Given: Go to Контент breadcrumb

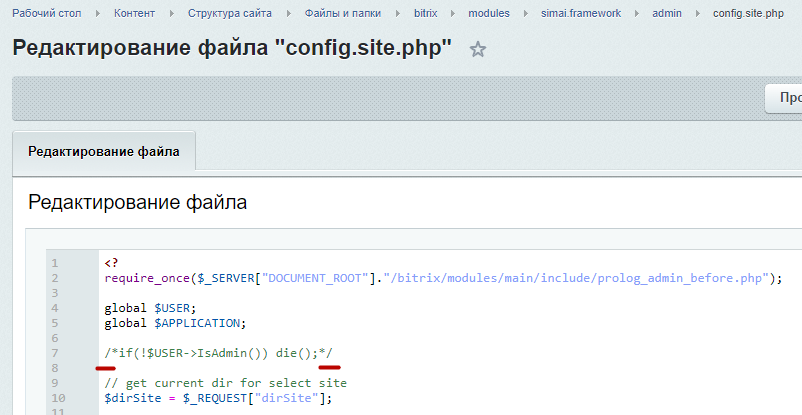Looking at the screenshot, I should 135,13.
